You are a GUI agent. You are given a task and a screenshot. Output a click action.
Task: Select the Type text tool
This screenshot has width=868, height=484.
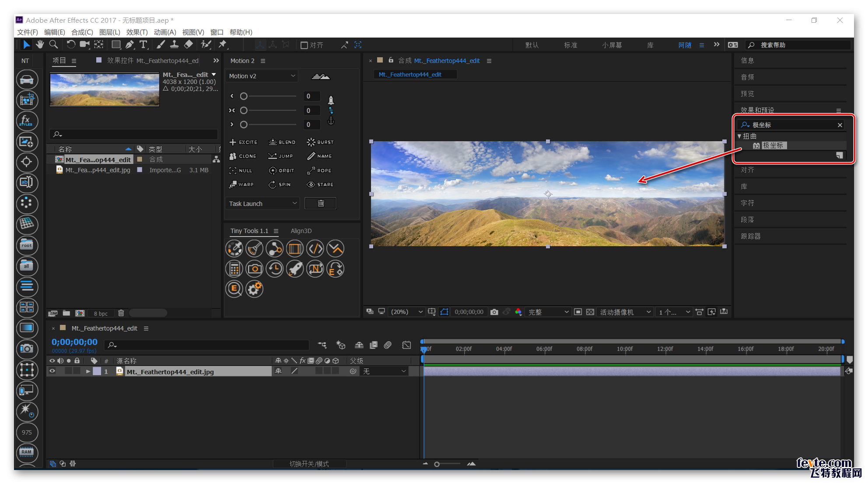click(143, 45)
